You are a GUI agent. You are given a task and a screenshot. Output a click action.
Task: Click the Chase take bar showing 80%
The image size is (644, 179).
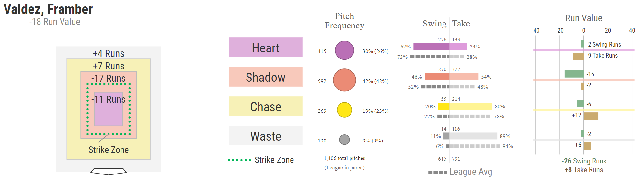point(470,106)
